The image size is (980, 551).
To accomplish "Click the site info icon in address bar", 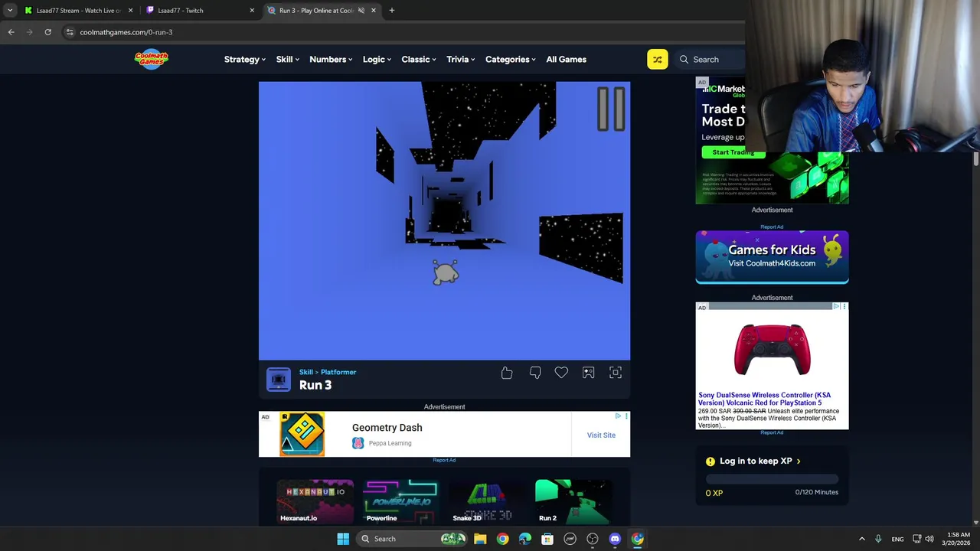I will pos(70,32).
